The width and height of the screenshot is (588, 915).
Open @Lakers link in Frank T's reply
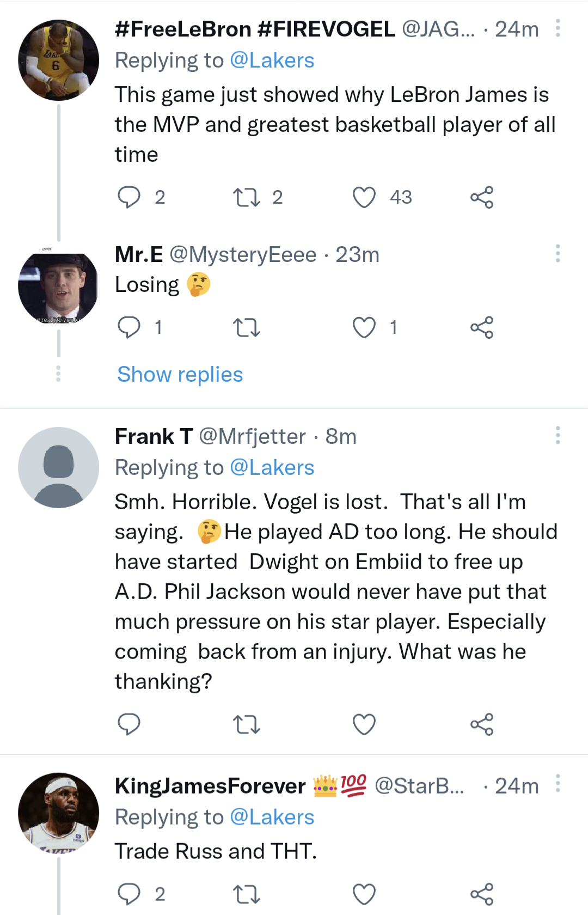coord(272,468)
